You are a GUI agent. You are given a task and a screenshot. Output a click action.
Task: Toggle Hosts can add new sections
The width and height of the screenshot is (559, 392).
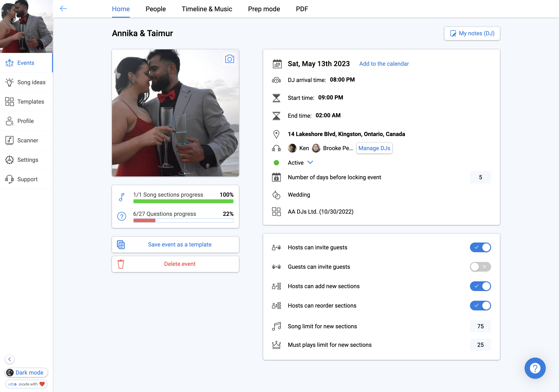tap(480, 286)
